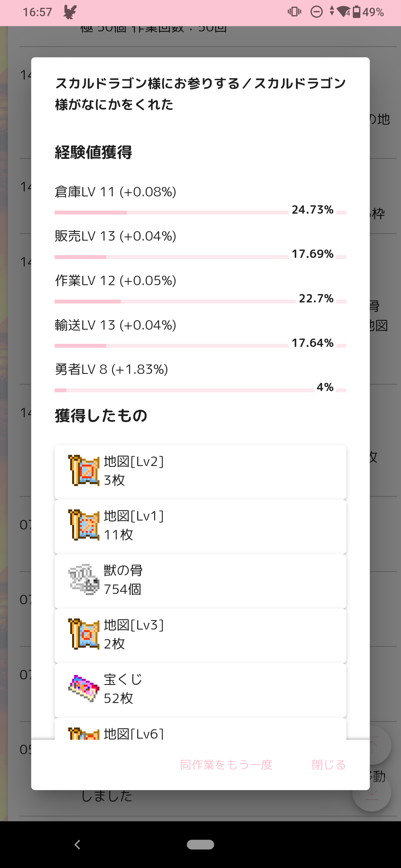The image size is (401, 868).
Task: Tap the home pill in navigation bar
Action: click(200, 844)
